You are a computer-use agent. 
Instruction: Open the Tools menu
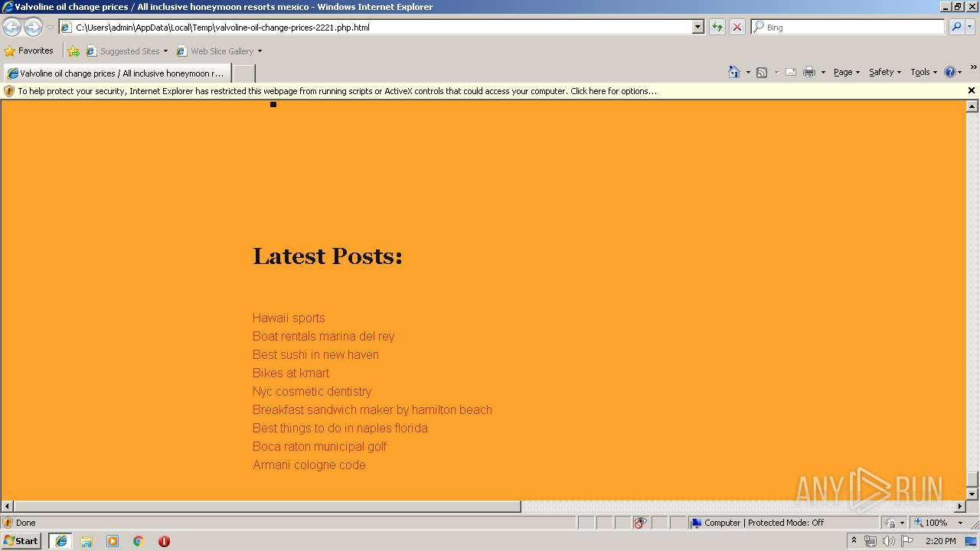coord(923,72)
